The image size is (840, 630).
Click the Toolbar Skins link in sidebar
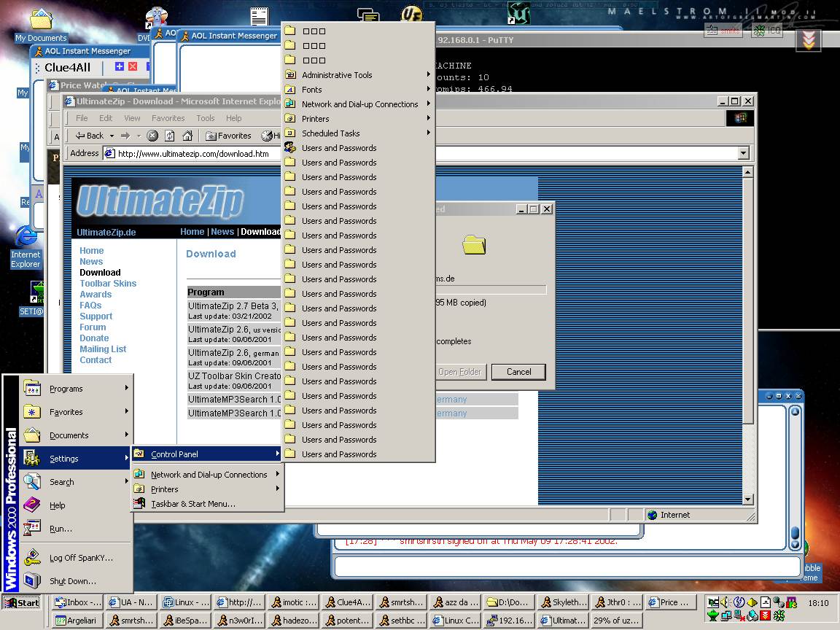(108, 284)
